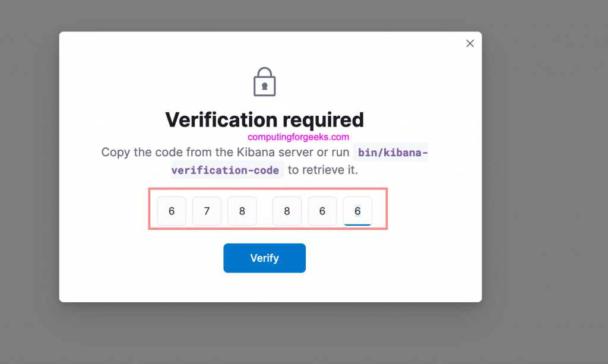Viewport: 608px width, 364px height.
Task: Focus the fifth verification code digit field
Action: click(322, 211)
